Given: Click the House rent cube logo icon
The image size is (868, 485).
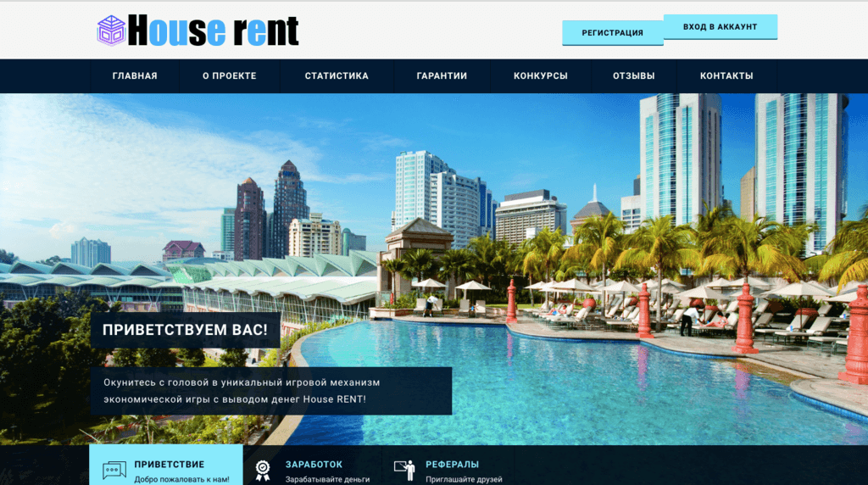Looking at the screenshot, I should pos(111,31).
